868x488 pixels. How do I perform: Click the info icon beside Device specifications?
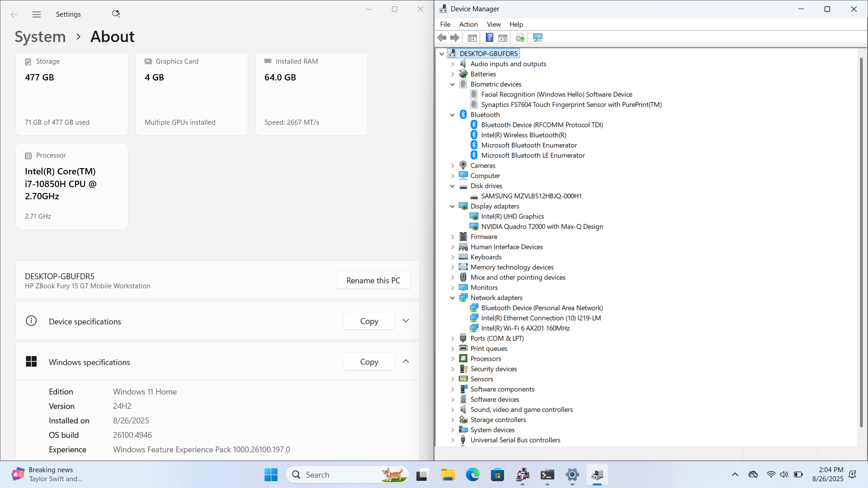(31, 321)
